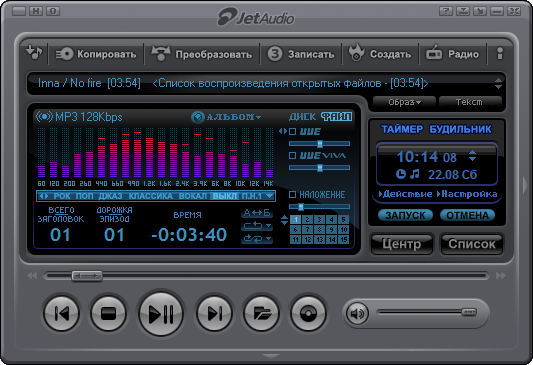Switch to the БУДИЛЬНИК tab
This screenshot has width=533, height=365.
click(460, 129)
